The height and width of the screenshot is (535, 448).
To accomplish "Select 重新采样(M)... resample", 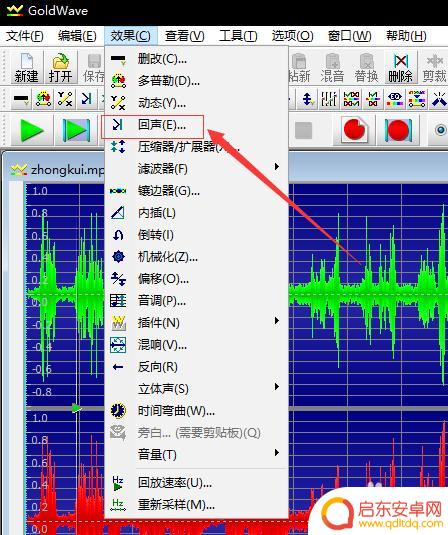I will (x=196, y=505).
